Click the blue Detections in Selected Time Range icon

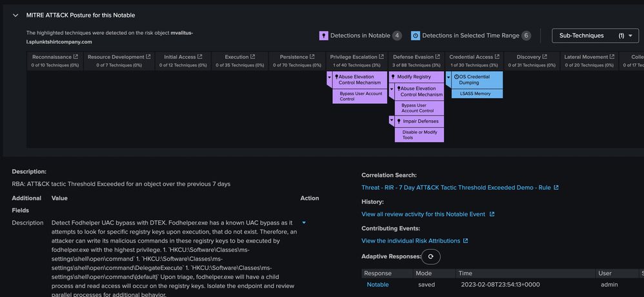416,36
